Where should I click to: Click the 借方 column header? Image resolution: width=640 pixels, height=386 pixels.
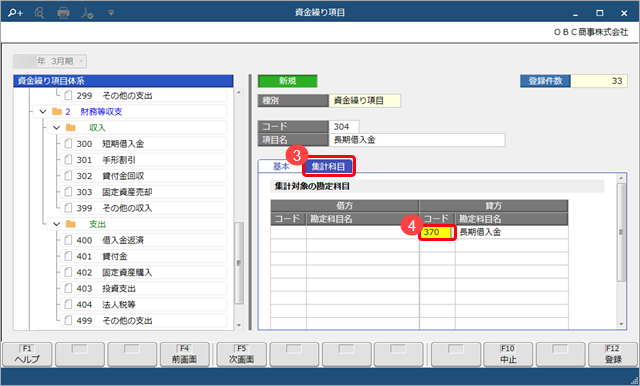tap(344, 206)
